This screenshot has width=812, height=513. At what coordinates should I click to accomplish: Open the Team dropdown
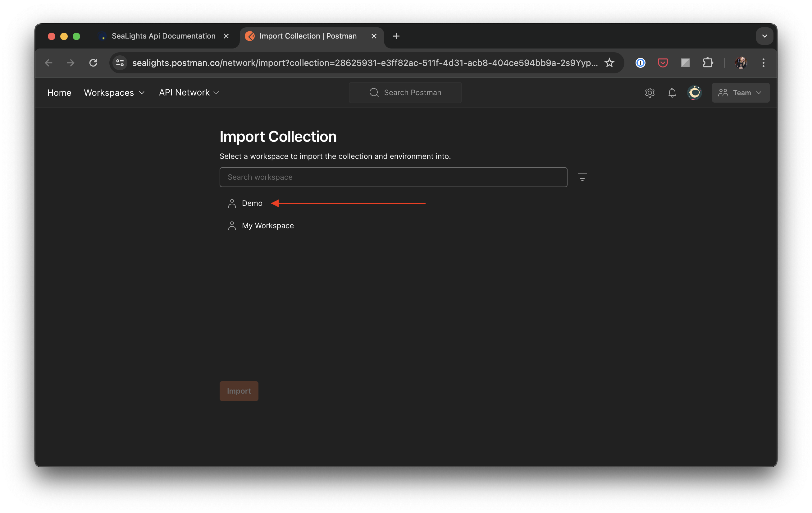pos(740,92)
